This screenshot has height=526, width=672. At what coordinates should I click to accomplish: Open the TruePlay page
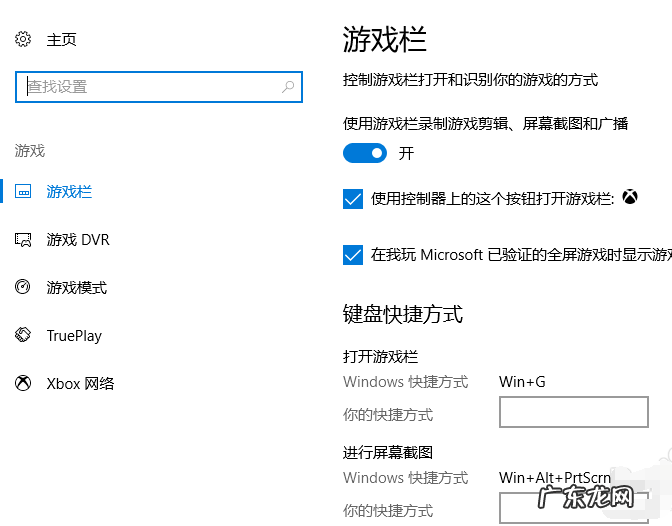coord(74,336)
